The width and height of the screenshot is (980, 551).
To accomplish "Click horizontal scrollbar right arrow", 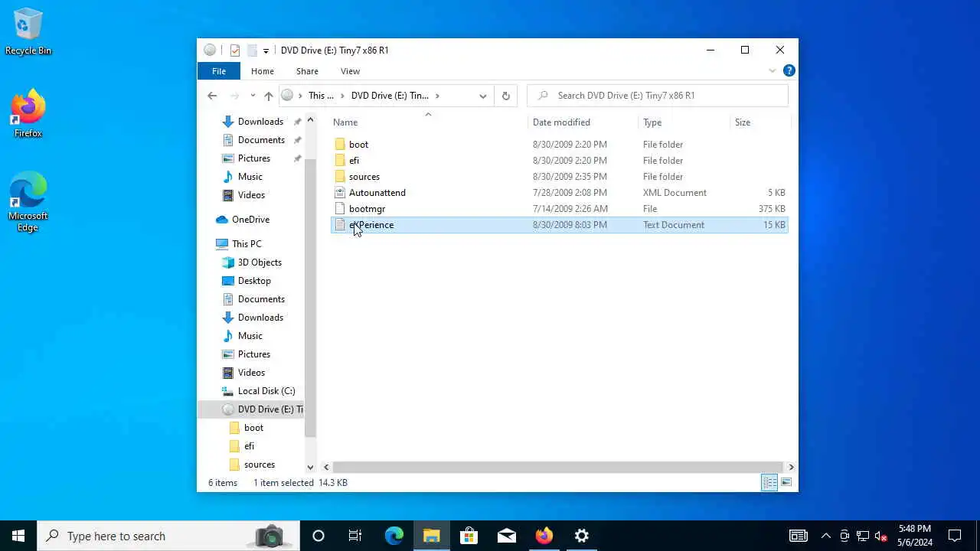I will coord(791,467).
